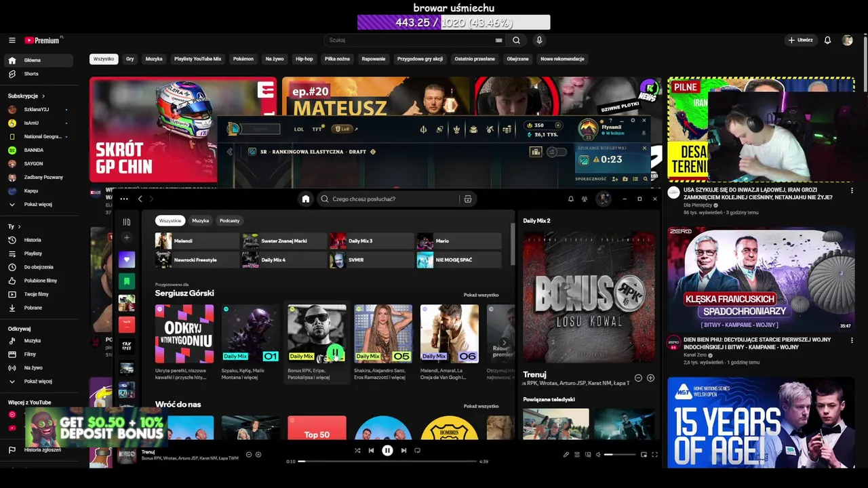Expand Spotify Your Library sidebar
The image size is (868, 488).
(x=126, y=222)
